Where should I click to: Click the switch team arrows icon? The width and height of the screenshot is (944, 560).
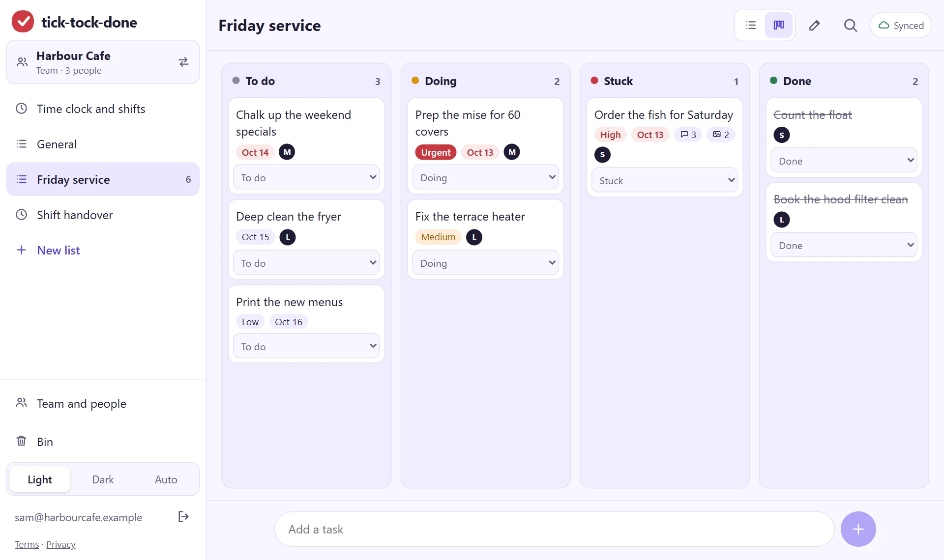click(183, 62)
